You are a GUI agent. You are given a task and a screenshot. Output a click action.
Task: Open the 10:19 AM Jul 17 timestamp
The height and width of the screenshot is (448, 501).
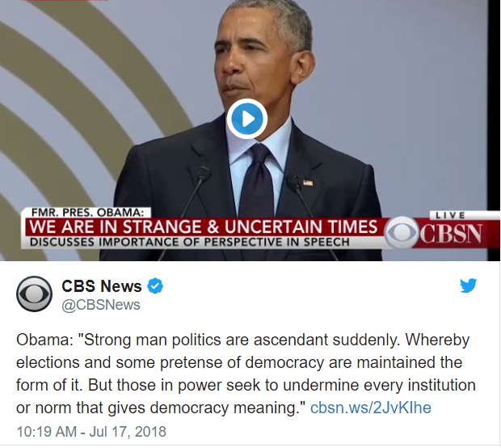91,431
